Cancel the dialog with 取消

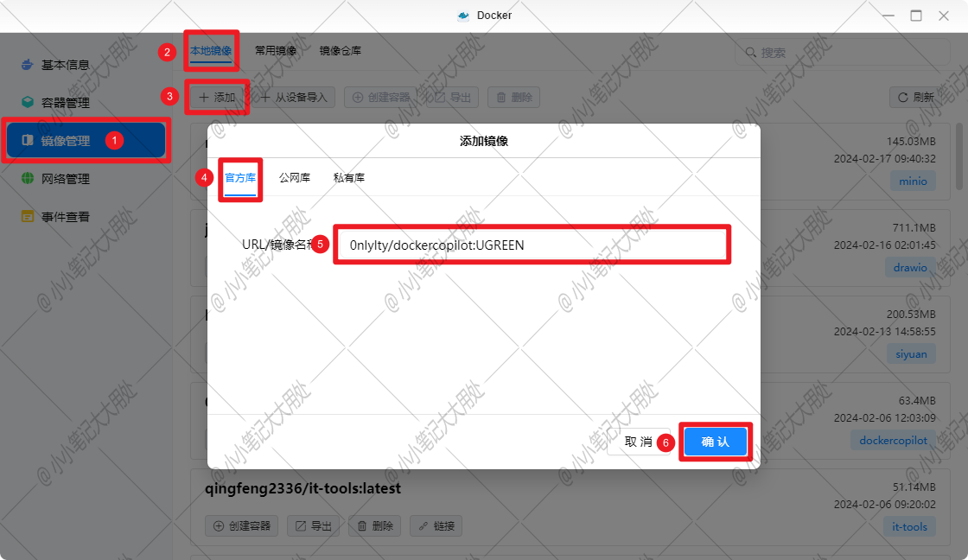click(x=639, y=442)
